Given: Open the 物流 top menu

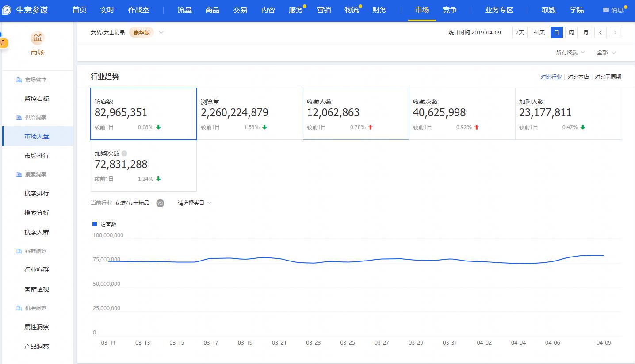Looking at the screenshot, I should coord(352,10).
